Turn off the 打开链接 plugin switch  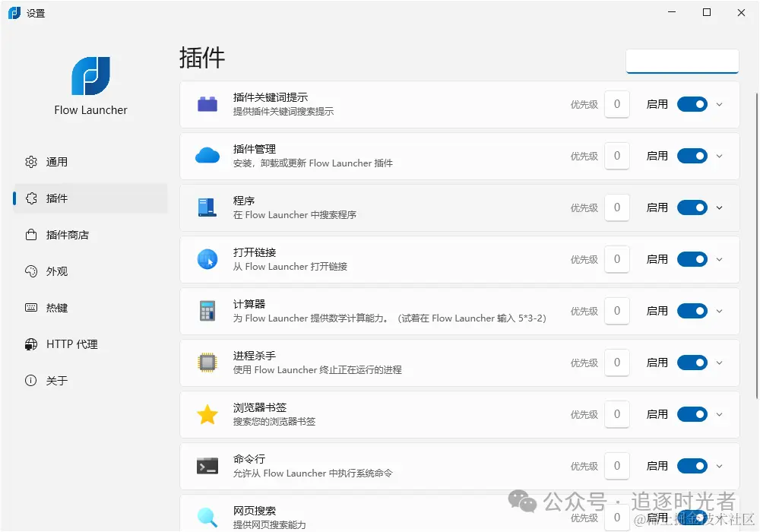pos(692,259)
